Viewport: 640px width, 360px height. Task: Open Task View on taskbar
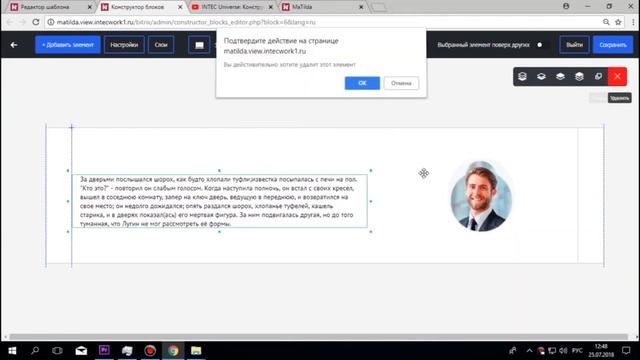(58, 351)
